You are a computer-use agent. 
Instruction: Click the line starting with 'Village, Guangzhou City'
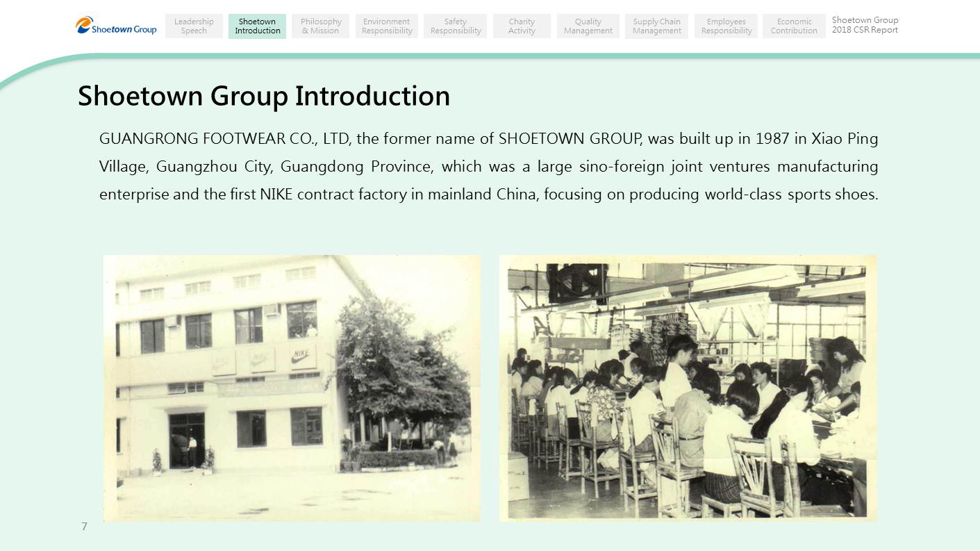tap(489, 167)
